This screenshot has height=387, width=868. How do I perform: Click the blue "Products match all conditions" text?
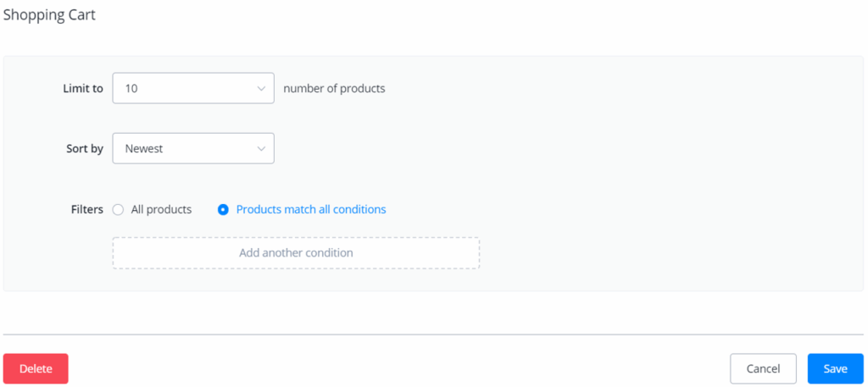pyautogui.click(x=311, y=209)
